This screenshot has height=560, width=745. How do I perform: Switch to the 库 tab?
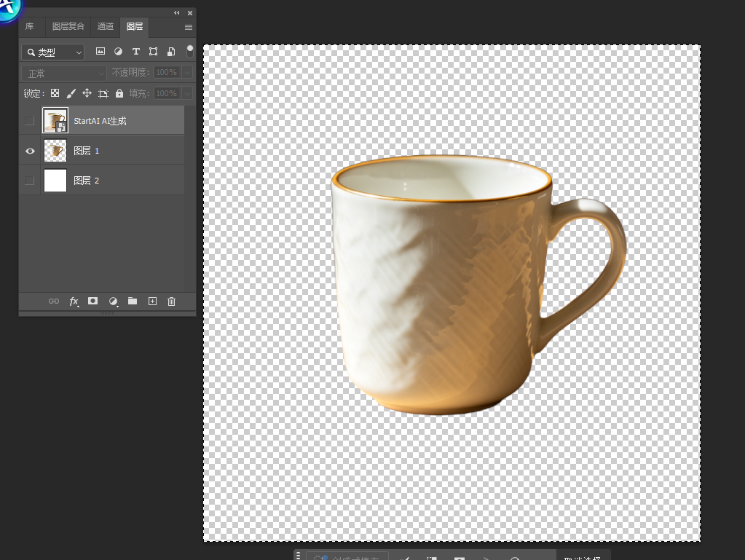pos(29,27)
